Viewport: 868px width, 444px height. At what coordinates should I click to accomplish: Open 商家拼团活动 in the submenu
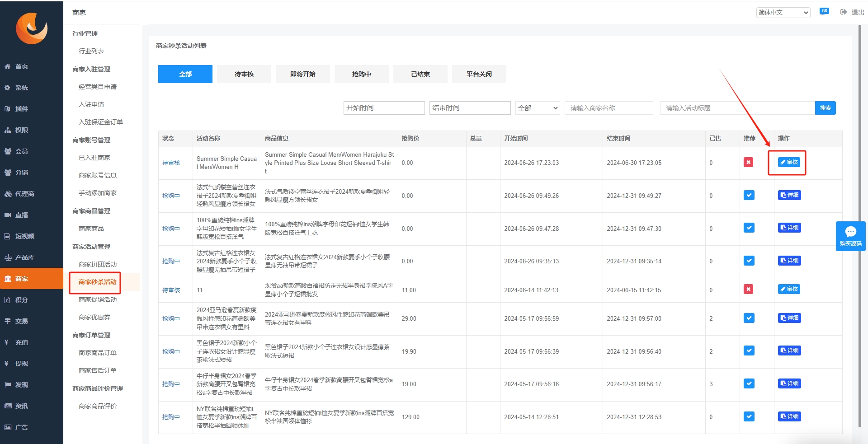tap(98, 264)
